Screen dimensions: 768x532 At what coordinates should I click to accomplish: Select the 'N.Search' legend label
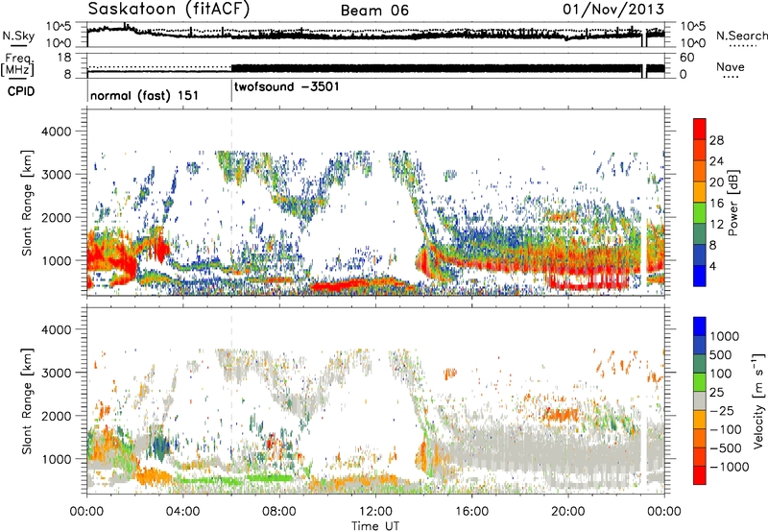coord(741,36)
